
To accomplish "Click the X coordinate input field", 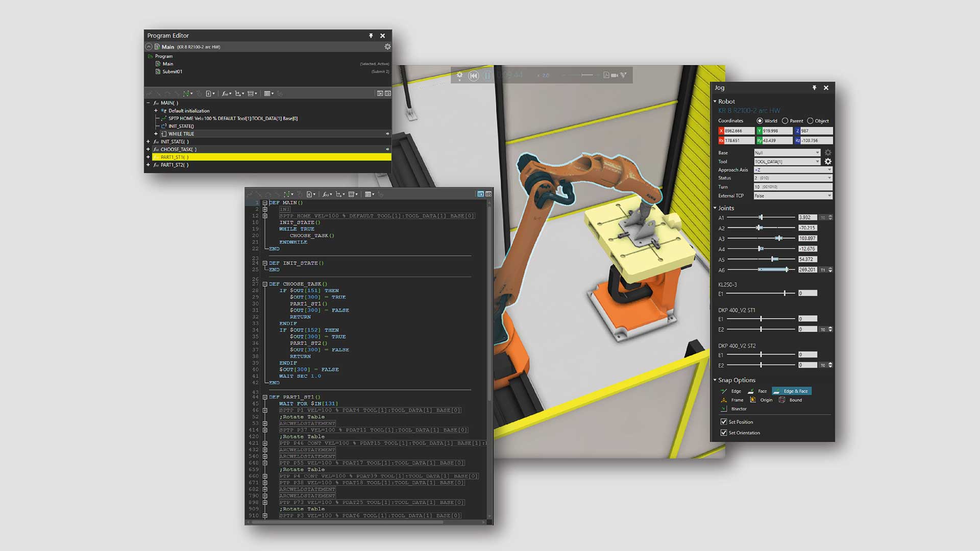I will pos(739,131).
